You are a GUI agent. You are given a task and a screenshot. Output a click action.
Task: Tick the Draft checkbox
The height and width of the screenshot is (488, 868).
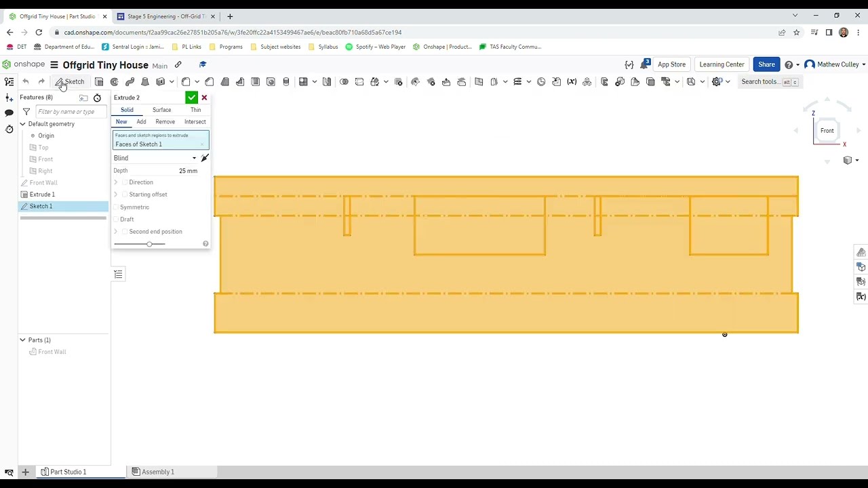116,219
